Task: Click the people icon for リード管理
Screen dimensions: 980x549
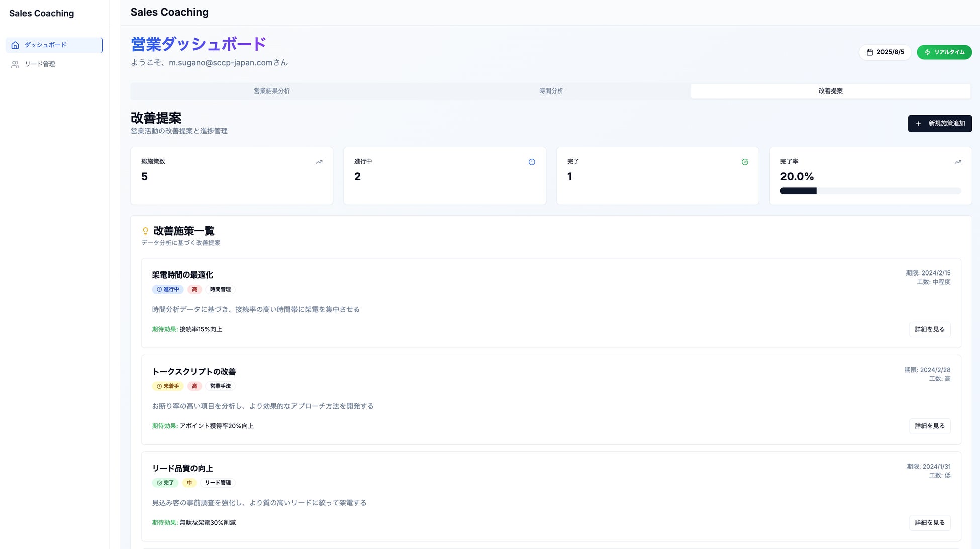Action: (15, 64)
